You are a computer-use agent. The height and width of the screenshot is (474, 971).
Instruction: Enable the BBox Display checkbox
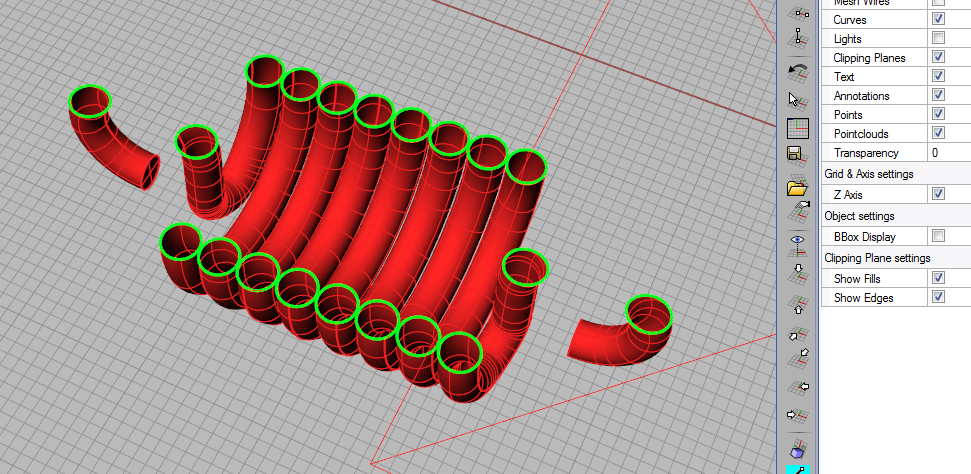(938, 236)
